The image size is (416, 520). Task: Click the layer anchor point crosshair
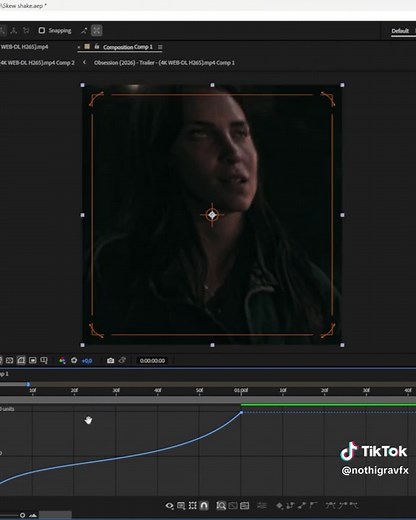pyautogui.click(x=212, y=215)
